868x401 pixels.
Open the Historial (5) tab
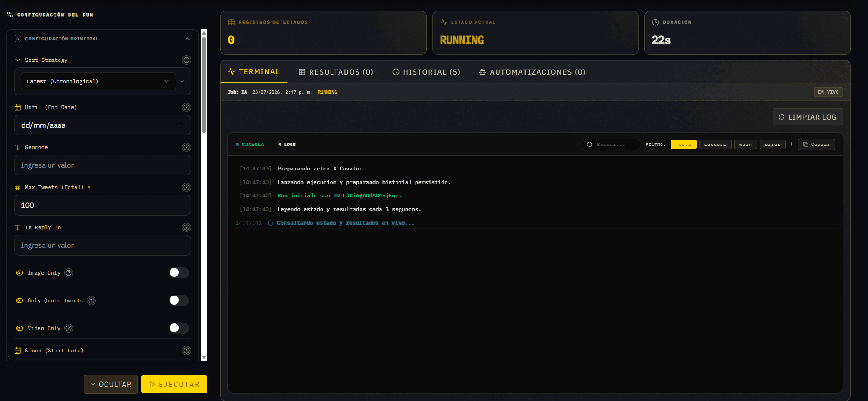(x=426, y=72)
